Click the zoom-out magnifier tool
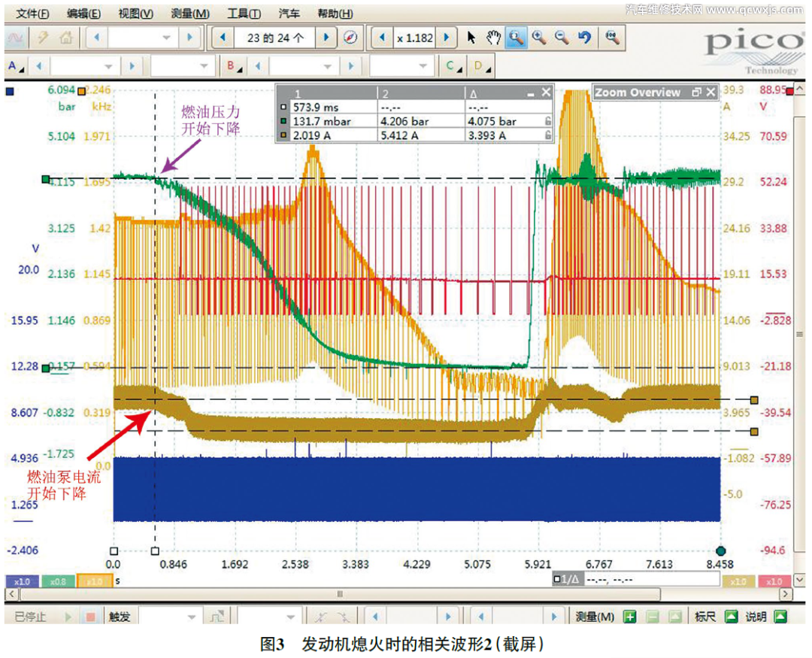 pos(561,38)
